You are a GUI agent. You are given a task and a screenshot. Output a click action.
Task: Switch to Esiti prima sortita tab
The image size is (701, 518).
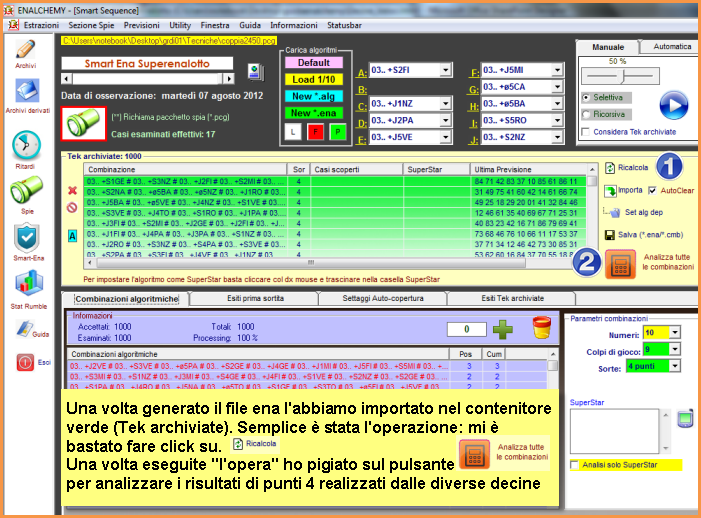[255, 298]
